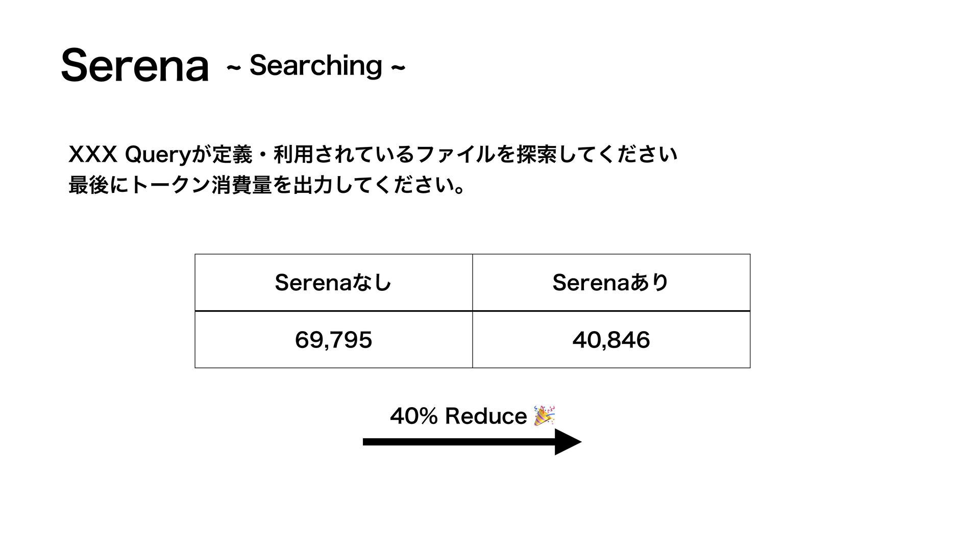Screen dimensions: 980x551
Task: Click the word "Searching" in the subtitle
Action: click(315, 66)
